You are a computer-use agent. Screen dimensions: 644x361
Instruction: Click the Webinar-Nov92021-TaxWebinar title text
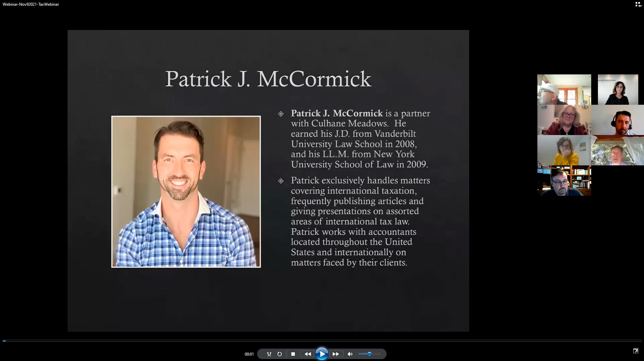coord(31,4)
